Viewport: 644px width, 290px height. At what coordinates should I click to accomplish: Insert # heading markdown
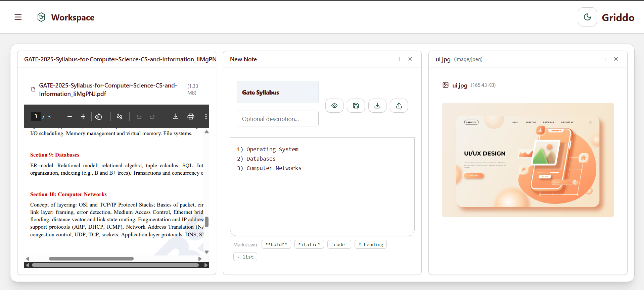371,244
